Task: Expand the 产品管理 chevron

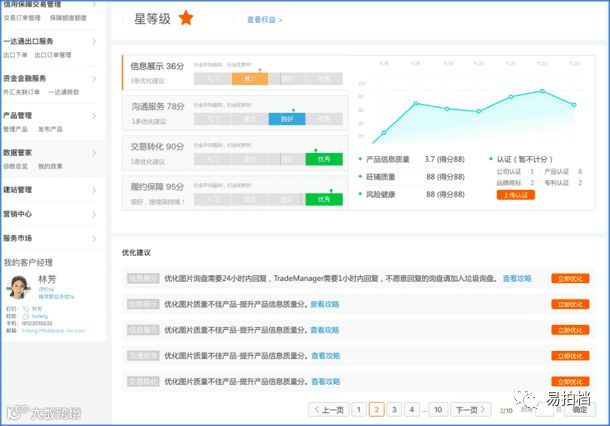Action: 94,116
